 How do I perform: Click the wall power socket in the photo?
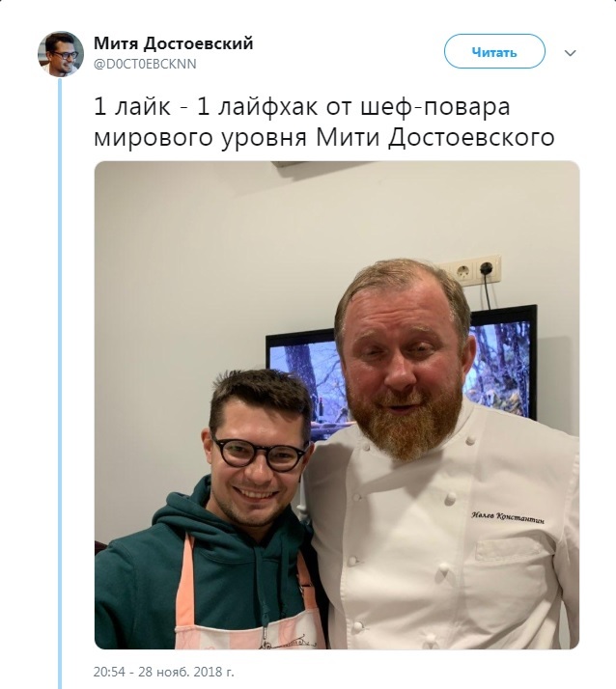click(x=473, y=267)
